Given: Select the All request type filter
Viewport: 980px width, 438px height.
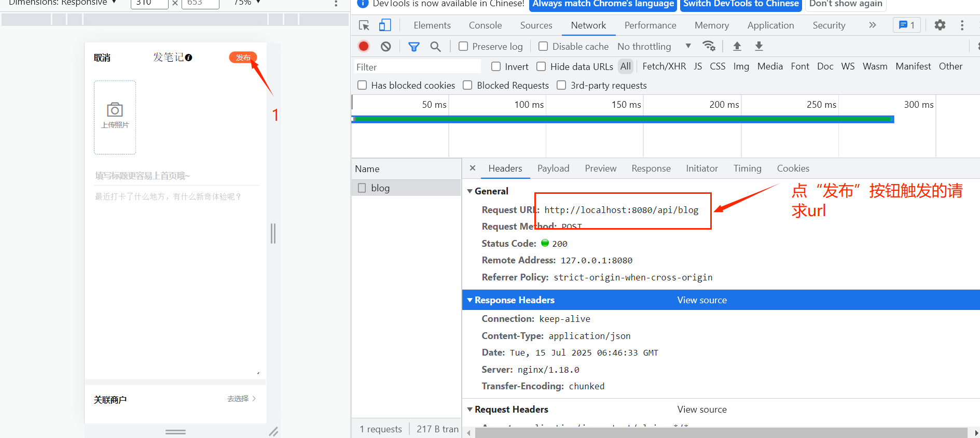Looking at the screenshot, I should coord(626,66).
